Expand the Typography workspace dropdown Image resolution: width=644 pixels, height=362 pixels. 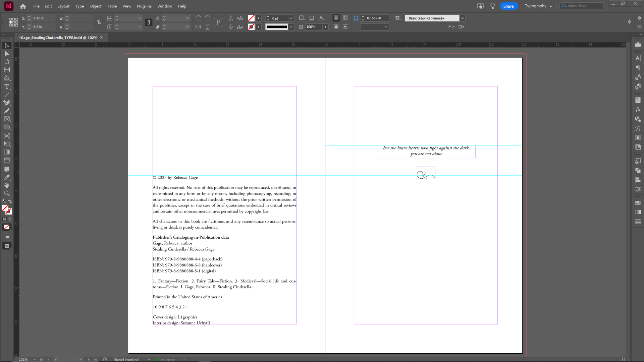point(551,6)
